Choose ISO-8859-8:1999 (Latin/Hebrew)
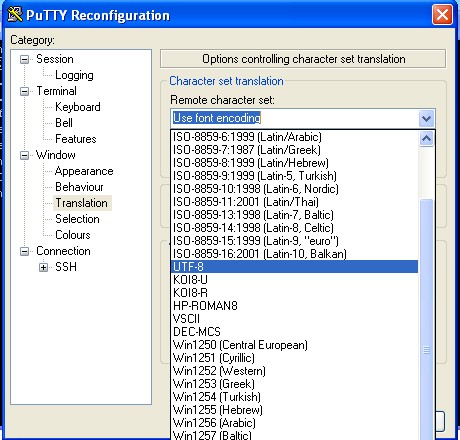The height and width of the screenshot is (440, 460). tap(295, 163)
